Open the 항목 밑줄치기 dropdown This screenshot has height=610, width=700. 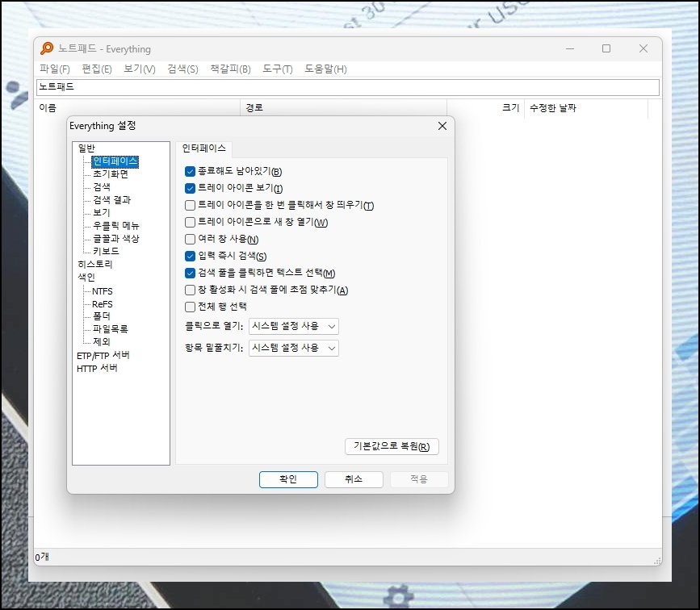click(x=294, y=348)
